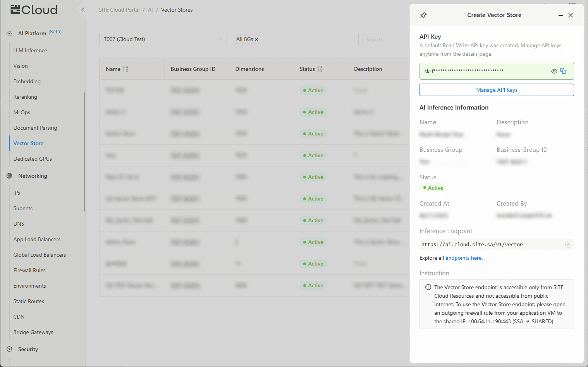
Task: Click the AI Platform cloud icon
Action: pyautogui.click(x=9, y=33)
